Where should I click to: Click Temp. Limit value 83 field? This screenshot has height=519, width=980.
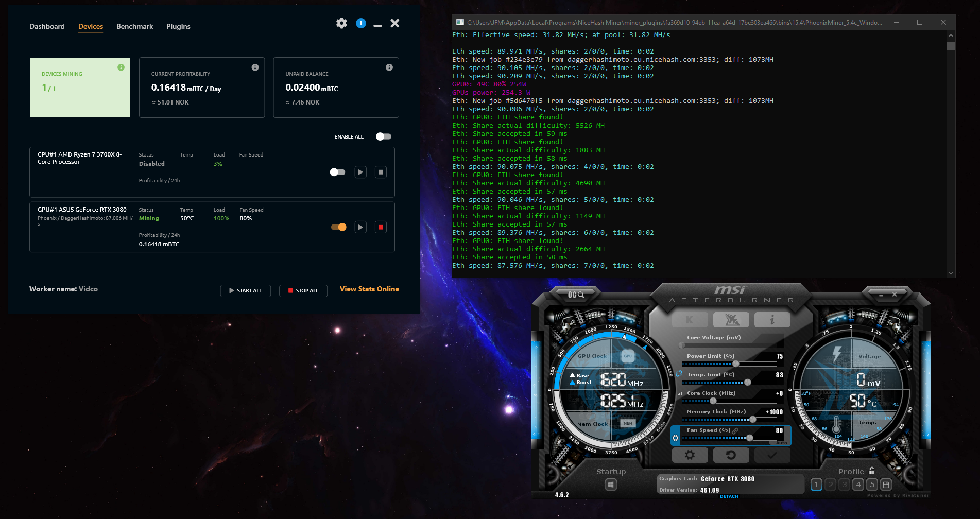pyautogui.click(x=780, y=375)
